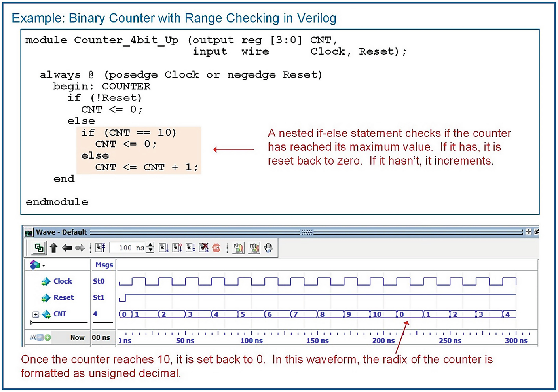Screen dimensions: 558x392
Task: Click the back navigation arrow icon
Action: 67,248
